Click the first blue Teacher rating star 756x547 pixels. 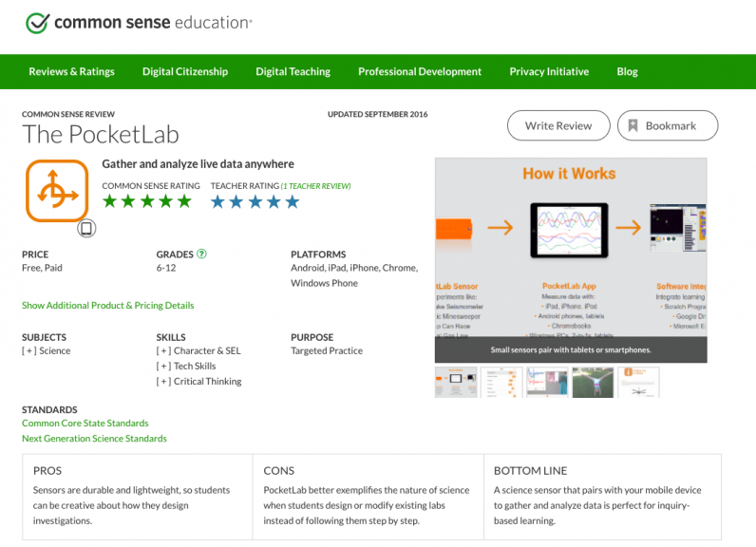pos(218,201)
